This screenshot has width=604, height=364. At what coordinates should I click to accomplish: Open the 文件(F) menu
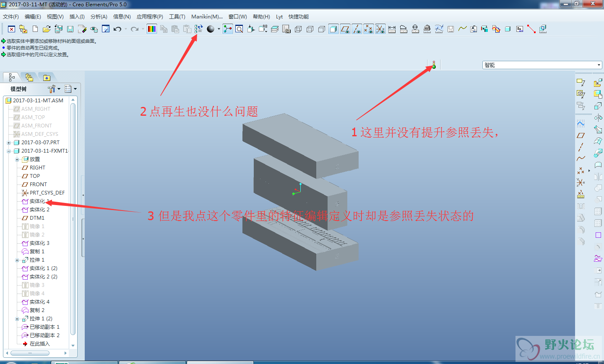coord(11,17)
